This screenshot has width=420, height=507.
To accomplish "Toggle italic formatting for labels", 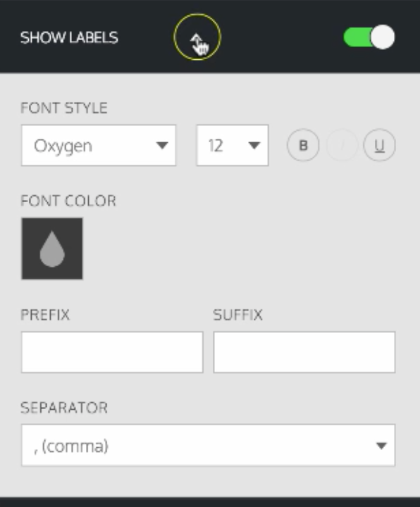I will click(x=342, y=145).
